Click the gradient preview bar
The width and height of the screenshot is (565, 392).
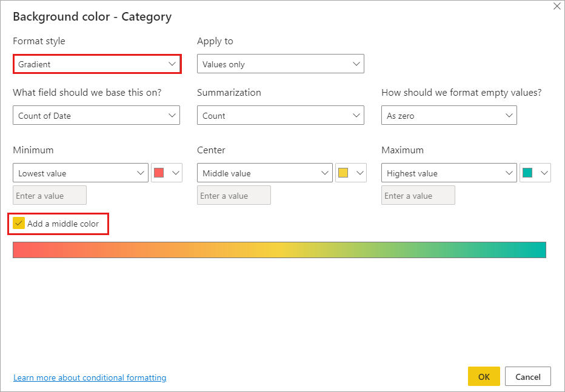tap(279, 250)
